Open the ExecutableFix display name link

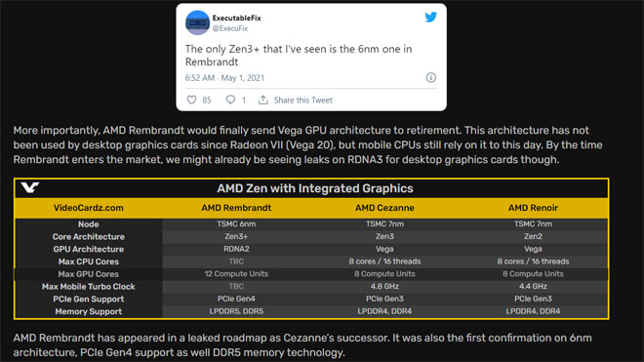click(x=236, y=19)
